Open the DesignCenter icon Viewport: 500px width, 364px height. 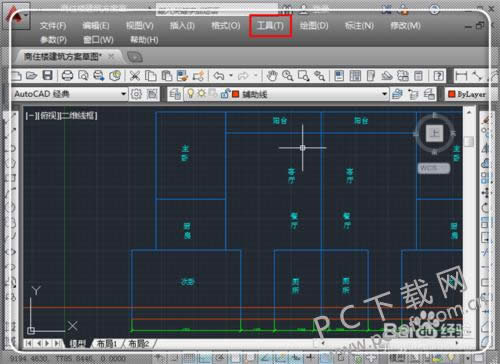pyautogui.click(x=355, y=76)
